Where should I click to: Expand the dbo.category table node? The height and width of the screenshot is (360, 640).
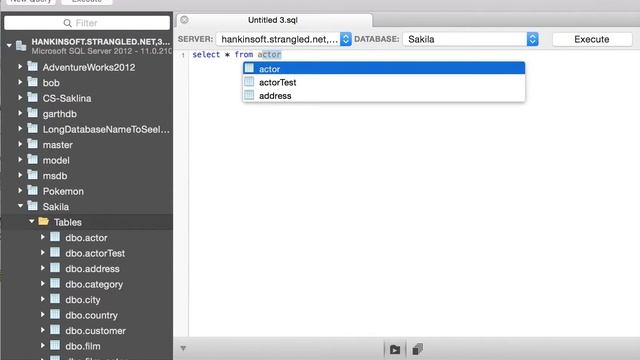click(42, 283)
